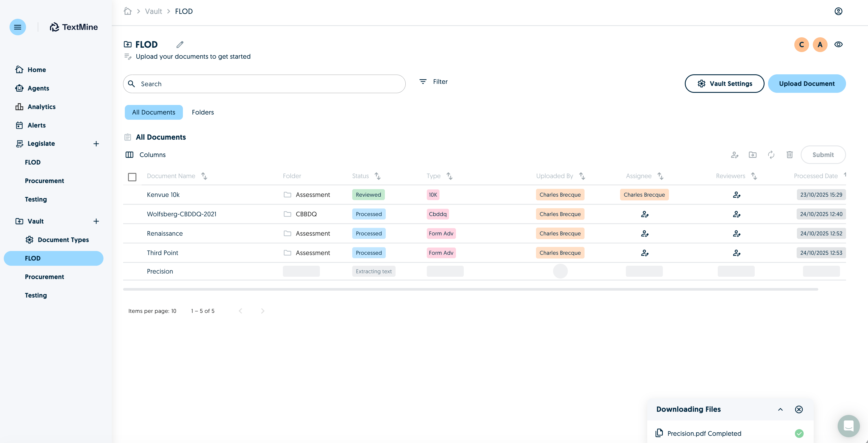Sort by Status column

(378, 176)
